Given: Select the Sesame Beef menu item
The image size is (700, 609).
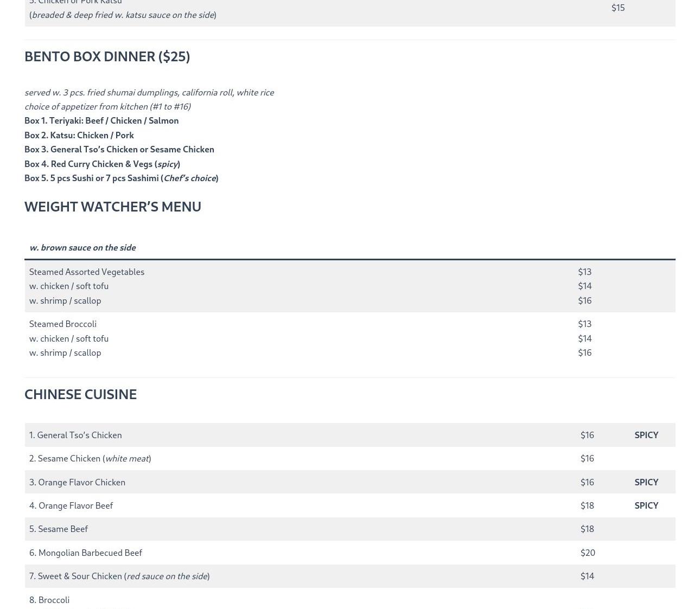Looking at the screenshot, I should (x=59, y=529).
